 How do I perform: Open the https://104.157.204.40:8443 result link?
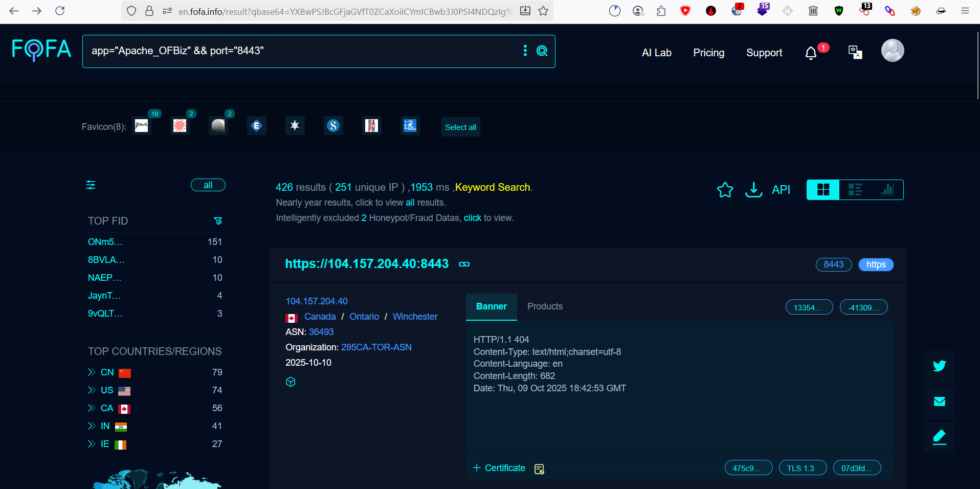point(367,263)
